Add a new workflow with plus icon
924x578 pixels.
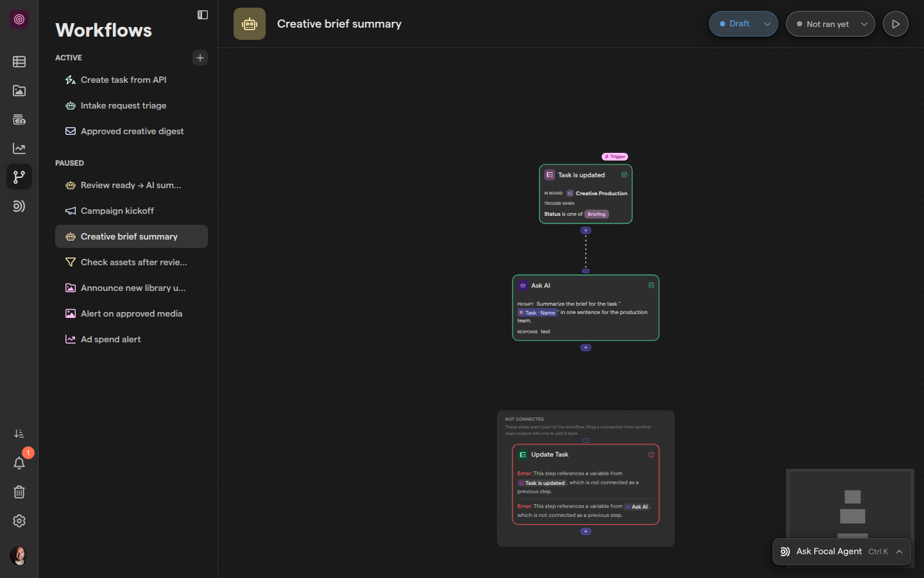tap(200, 58)
